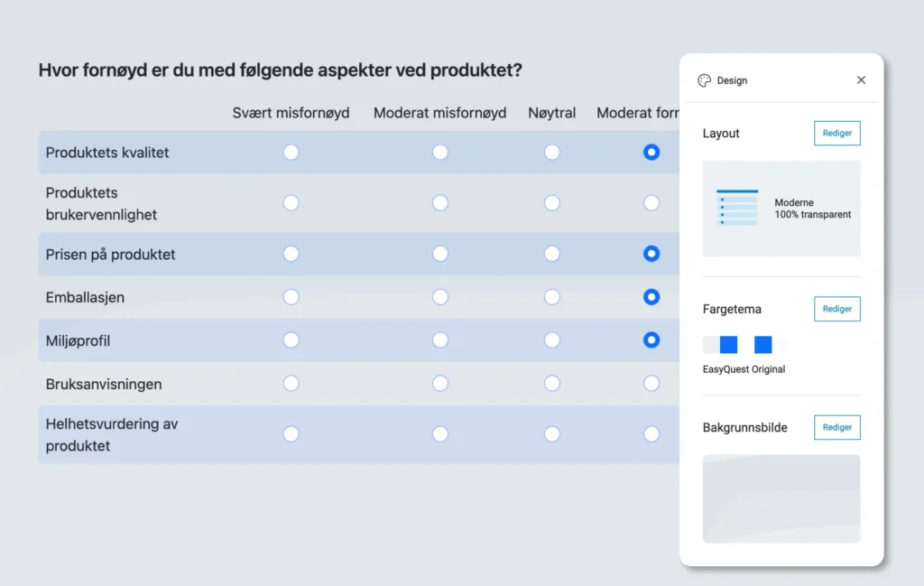Select Svært misfornøyd for Miljøprofil
This screenshot has height=586, width=924.
[291, 340]
